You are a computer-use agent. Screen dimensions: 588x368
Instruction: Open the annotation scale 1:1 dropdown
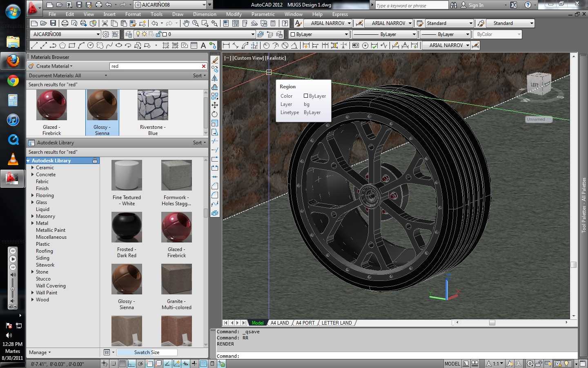(x=494, y=364)
